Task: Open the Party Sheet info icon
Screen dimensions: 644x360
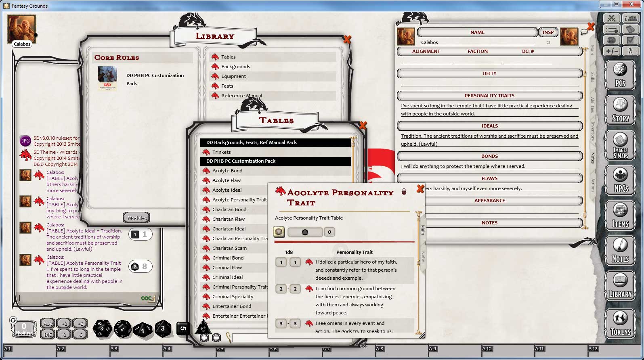Action: (x=630, y=18)
